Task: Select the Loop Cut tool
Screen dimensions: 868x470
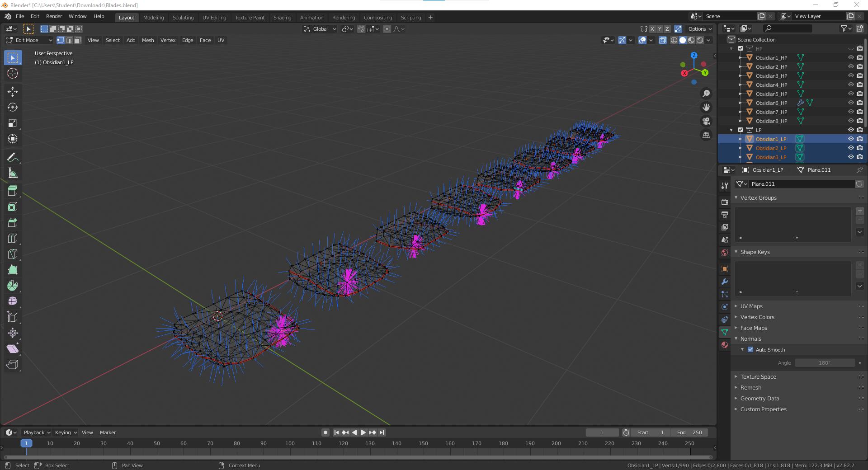Action: tap(13, 238)
